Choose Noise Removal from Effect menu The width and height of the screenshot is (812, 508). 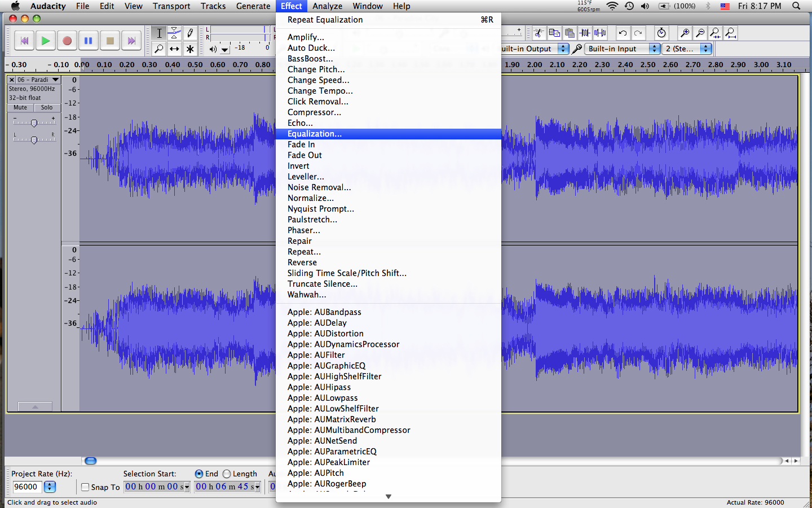319,187
